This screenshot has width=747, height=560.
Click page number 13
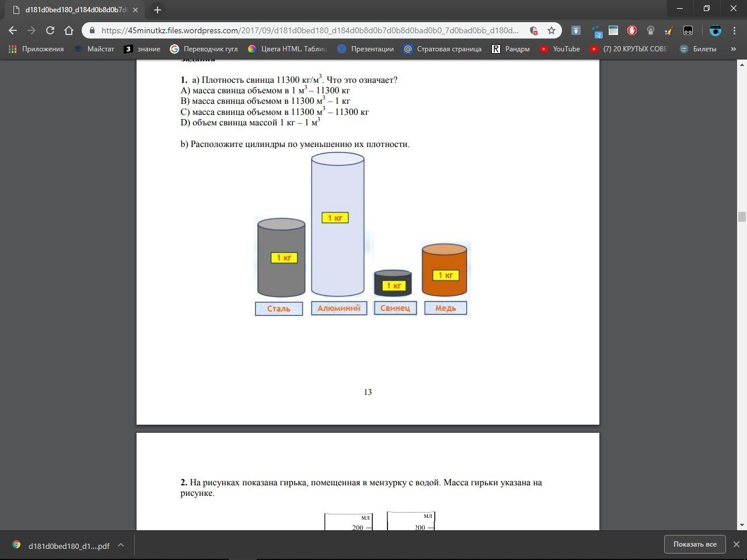click(x=368, y=392)
